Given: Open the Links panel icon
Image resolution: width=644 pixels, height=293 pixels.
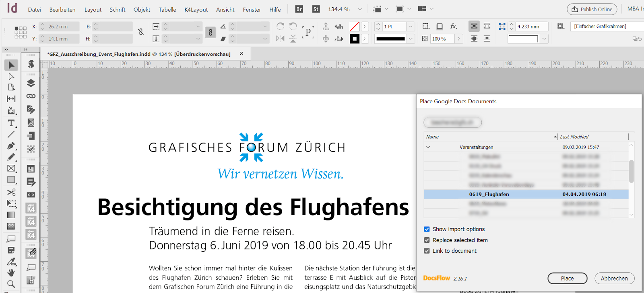Looking at the screenshot, I should click(x=31, y=96).
